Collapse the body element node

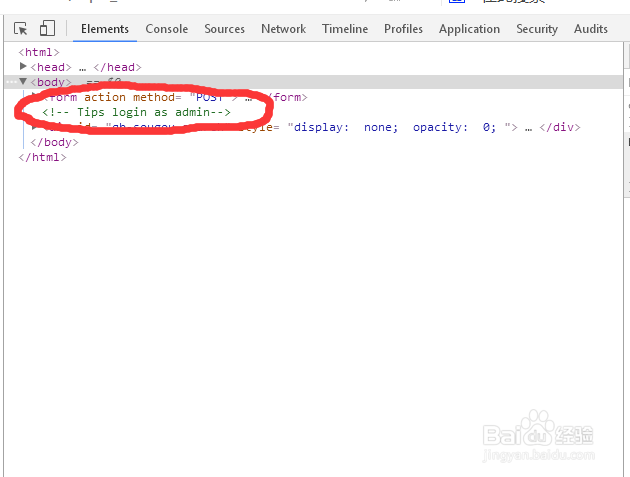(x=23, y=82)
